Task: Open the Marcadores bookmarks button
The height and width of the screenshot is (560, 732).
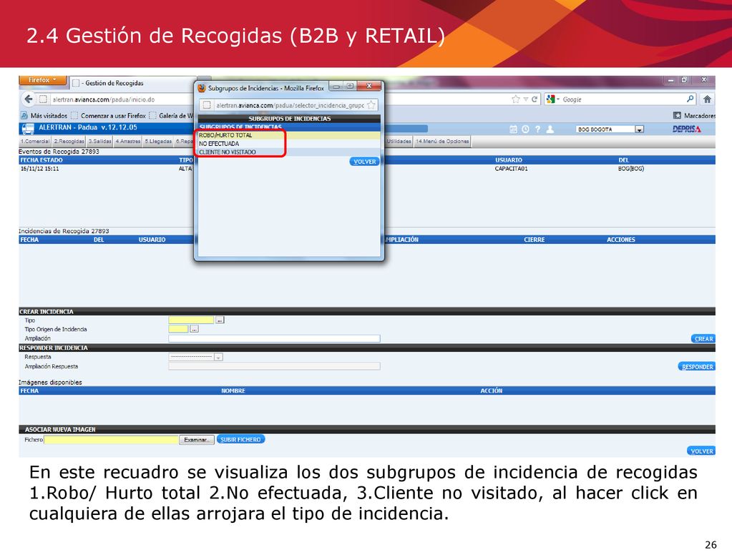Action: (x=694, y=115)
